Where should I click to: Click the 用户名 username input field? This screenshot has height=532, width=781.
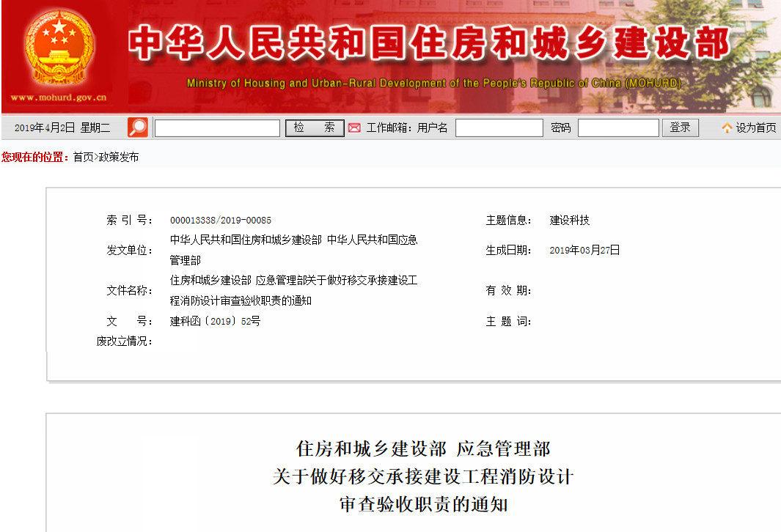(x=499, y=128)
